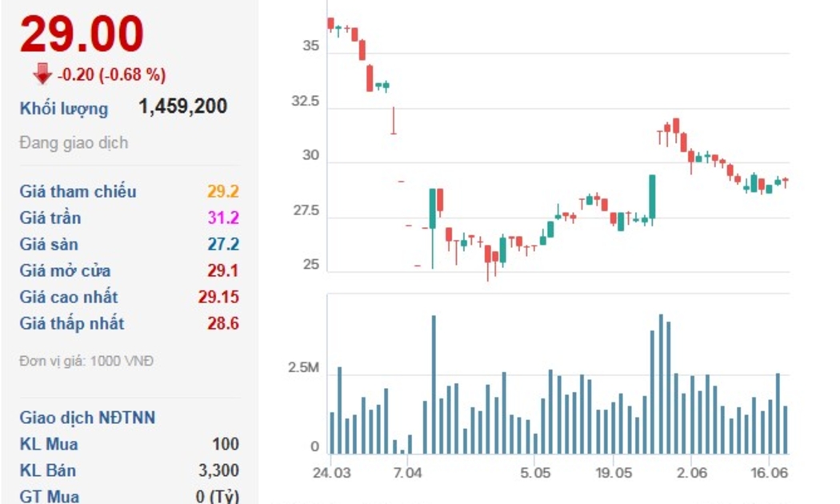
Task: Click the Giá cao nhất value 29.15
Action: click(218, 297)
